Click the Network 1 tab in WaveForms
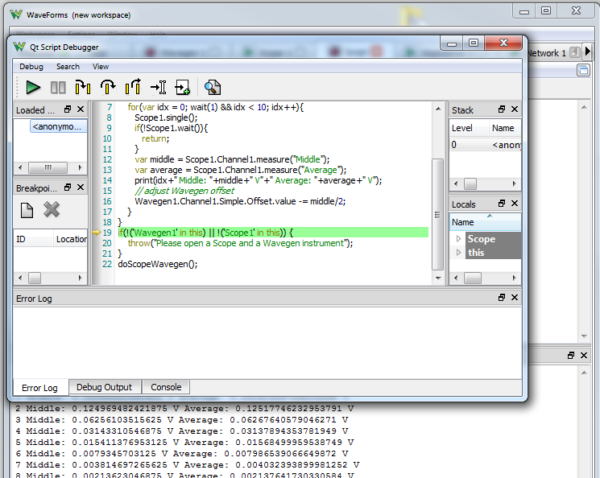The width and height of the screenshot is (600, 478). [547, 53]
